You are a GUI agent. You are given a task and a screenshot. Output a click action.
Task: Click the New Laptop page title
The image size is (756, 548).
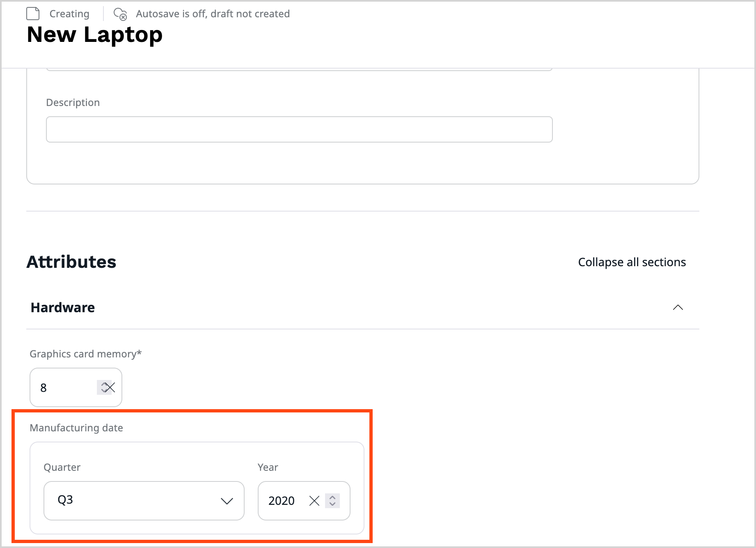pyautogui.click(x=94, y=35)
